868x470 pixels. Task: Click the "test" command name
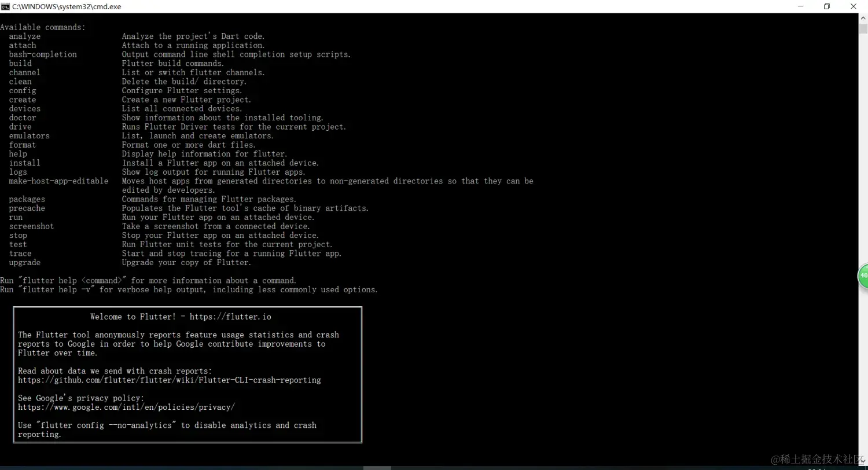coord(18,245)
